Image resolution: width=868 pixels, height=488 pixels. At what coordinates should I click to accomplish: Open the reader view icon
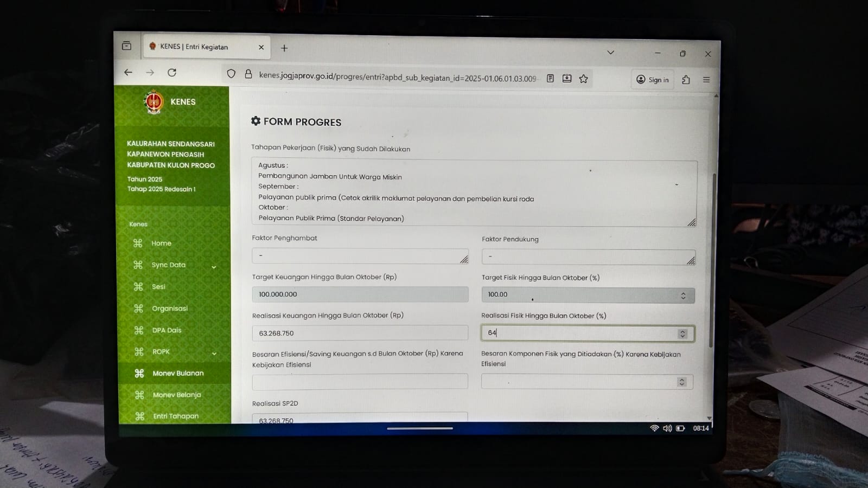click(550, 79)
